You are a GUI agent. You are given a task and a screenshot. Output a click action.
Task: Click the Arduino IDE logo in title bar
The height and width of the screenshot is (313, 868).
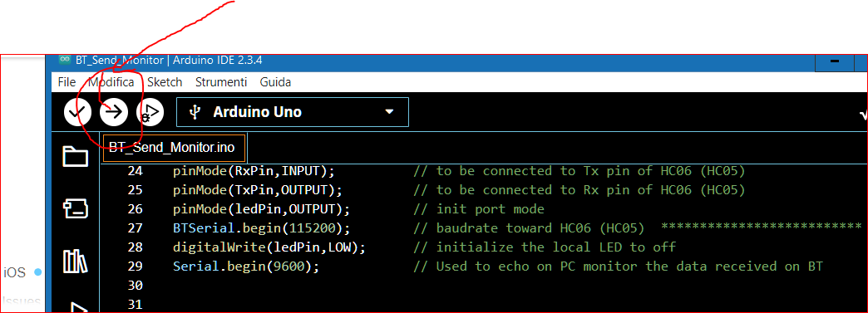tap(65, 59)
